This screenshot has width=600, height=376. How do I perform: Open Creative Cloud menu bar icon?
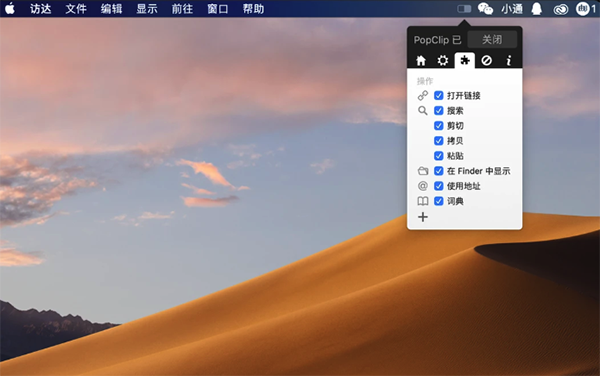point(561,9)
